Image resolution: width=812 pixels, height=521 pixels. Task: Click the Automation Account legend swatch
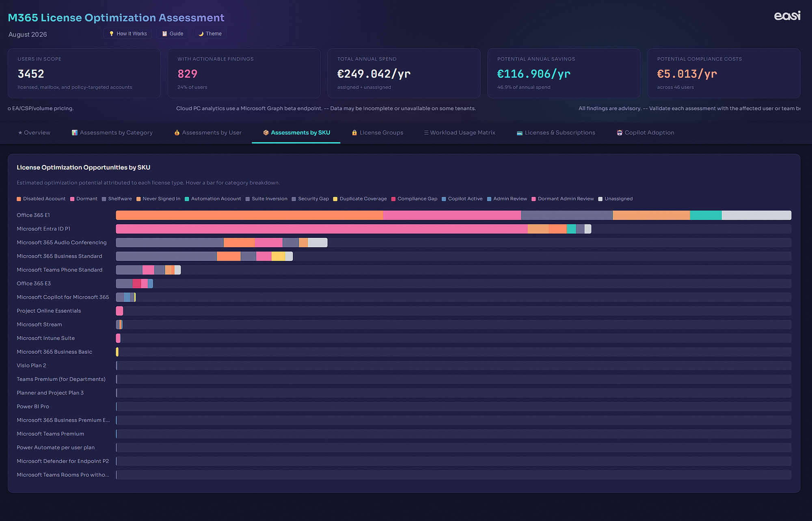click(187, 199)
